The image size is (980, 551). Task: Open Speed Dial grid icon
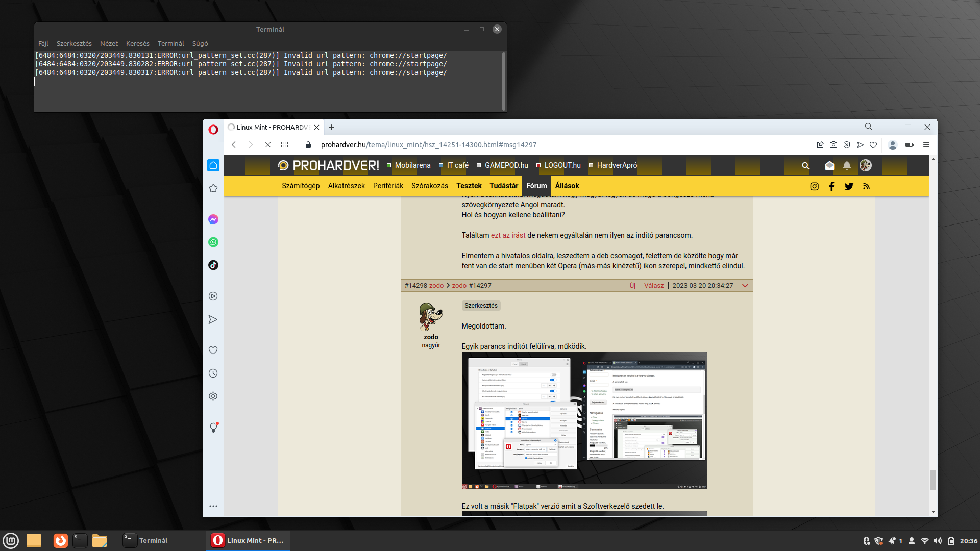point(285,145)
